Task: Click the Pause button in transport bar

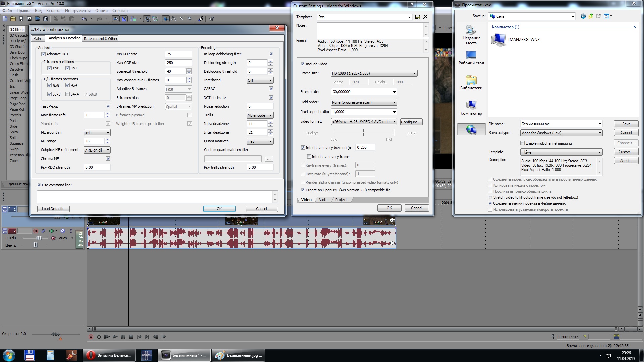Action: click(x=123, y=337)
